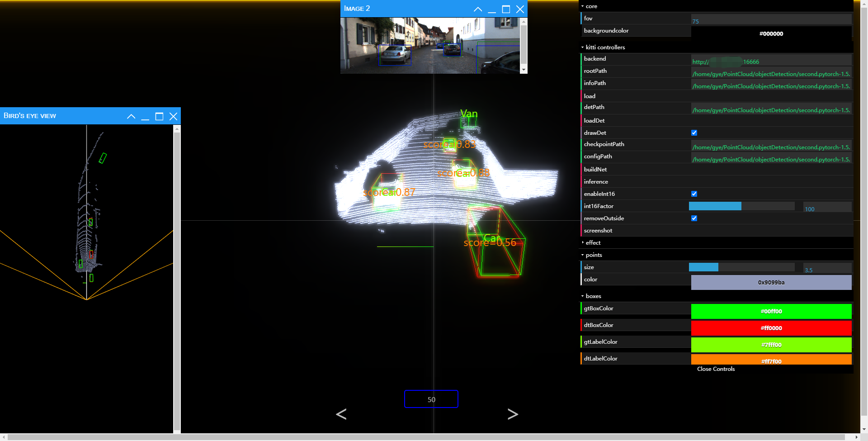
Task: Collapse the Bird's eye view window chevron
Action: [131, 116]
